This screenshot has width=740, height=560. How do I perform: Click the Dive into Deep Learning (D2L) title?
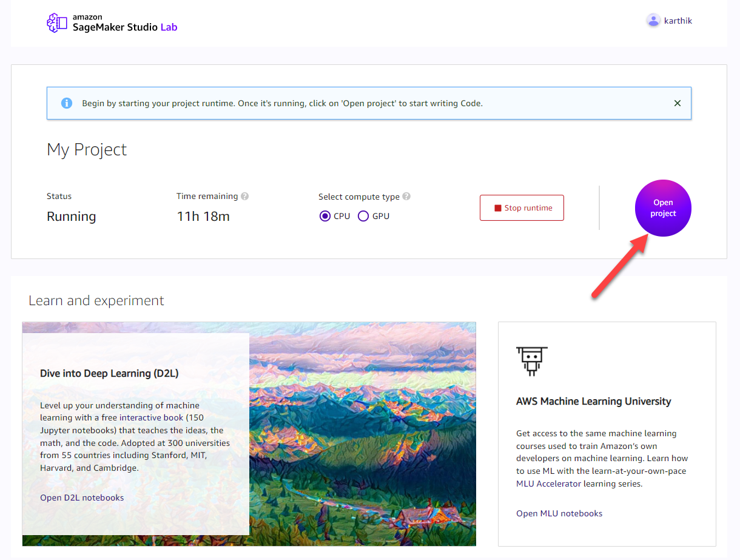109,373
